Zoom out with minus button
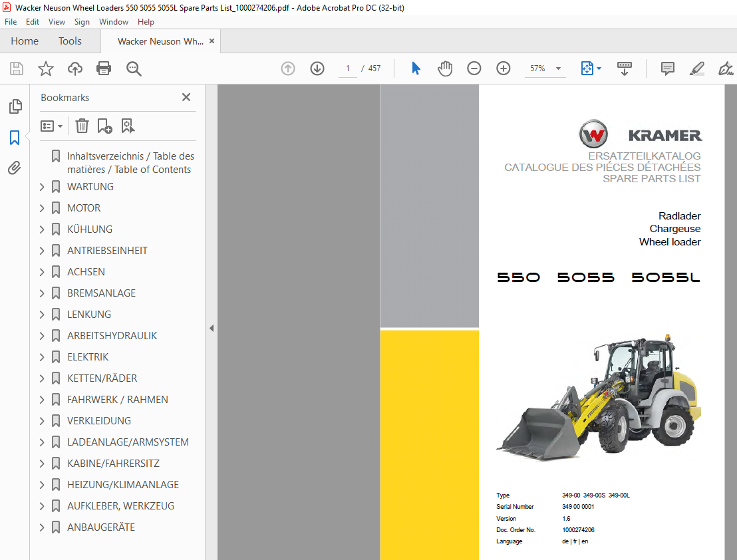The height and width of the screenshot is (560, 737). 474,69
